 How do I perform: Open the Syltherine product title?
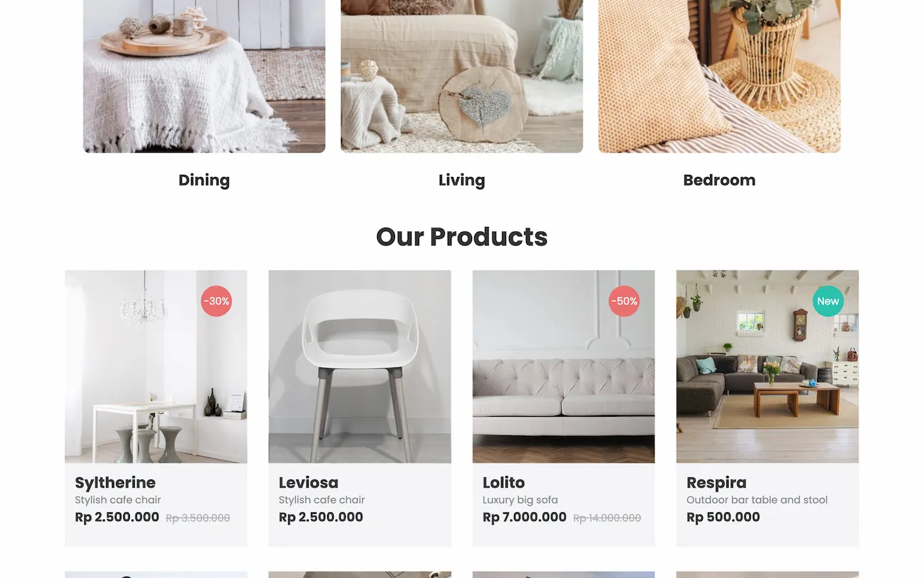tap(115, 483)
